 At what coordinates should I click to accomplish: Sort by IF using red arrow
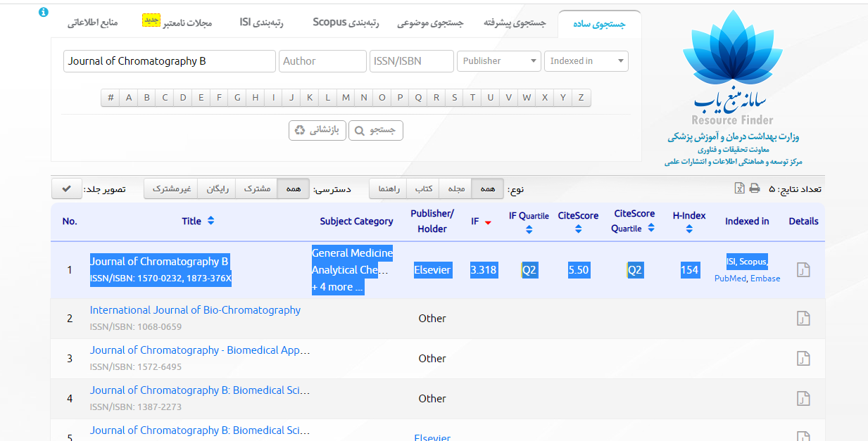[488, 222]
